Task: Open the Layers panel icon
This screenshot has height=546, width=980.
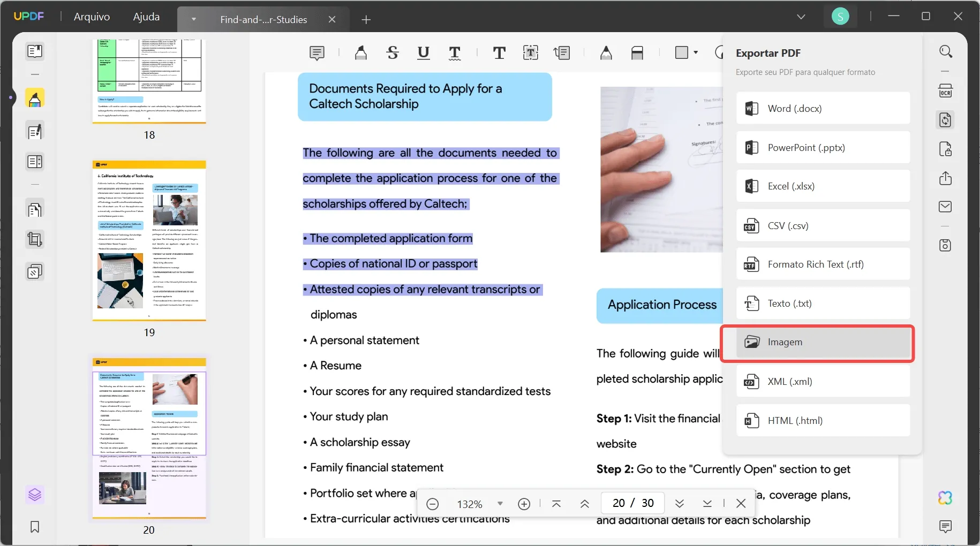Action: [x=34, y=495]
